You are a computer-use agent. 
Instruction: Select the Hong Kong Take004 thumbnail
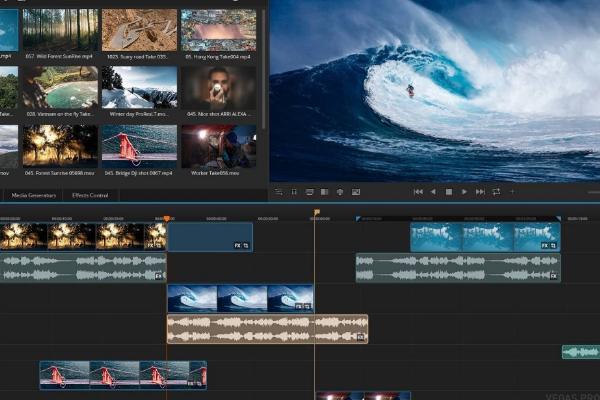(x=218, y=30)
